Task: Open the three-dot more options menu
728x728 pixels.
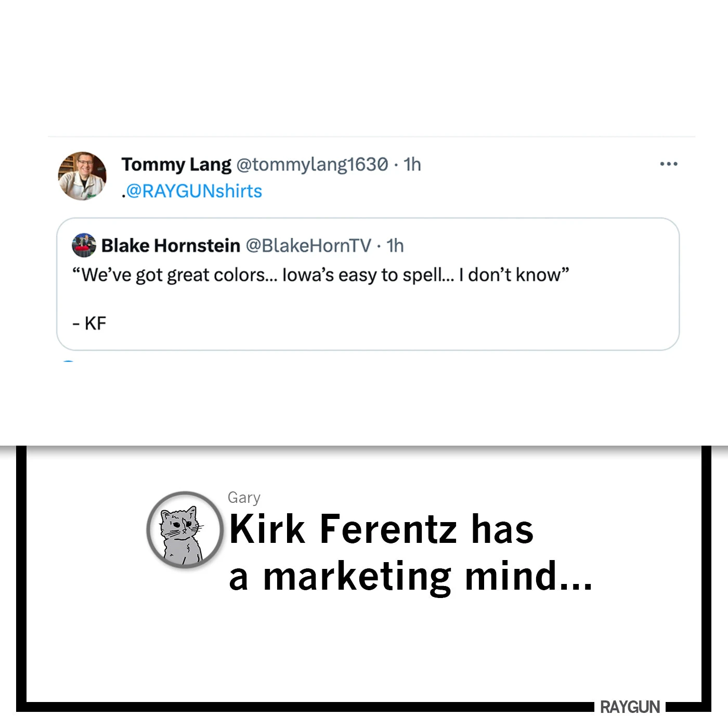Action: [x=668, y=164]
